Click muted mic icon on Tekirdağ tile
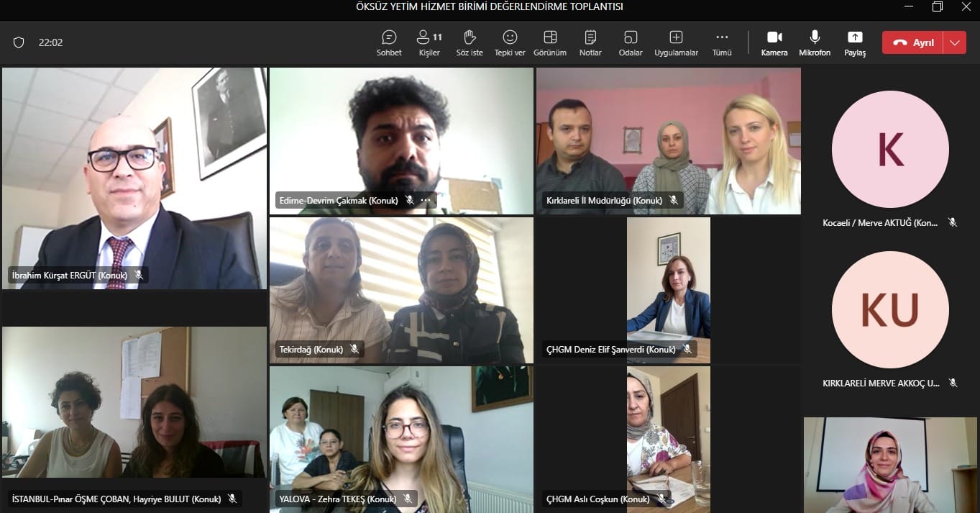The height and width of the screenshot is (513, 980). click(354, 349)
